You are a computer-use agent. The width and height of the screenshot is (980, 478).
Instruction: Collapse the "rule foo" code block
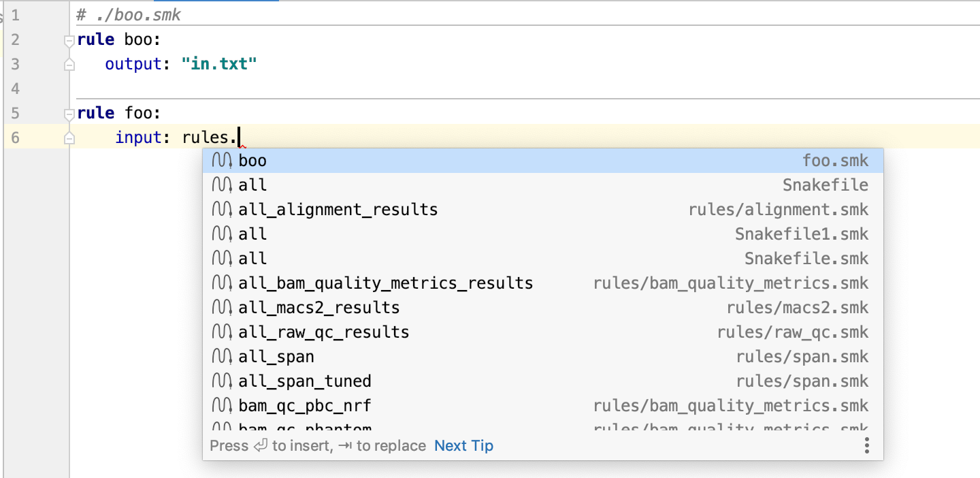[68, 113]
